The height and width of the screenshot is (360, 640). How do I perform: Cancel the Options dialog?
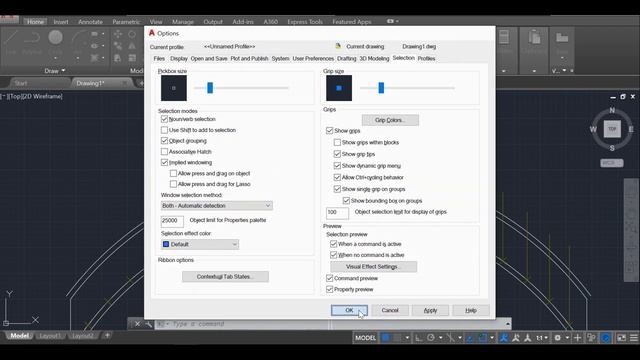pos(390,311)
